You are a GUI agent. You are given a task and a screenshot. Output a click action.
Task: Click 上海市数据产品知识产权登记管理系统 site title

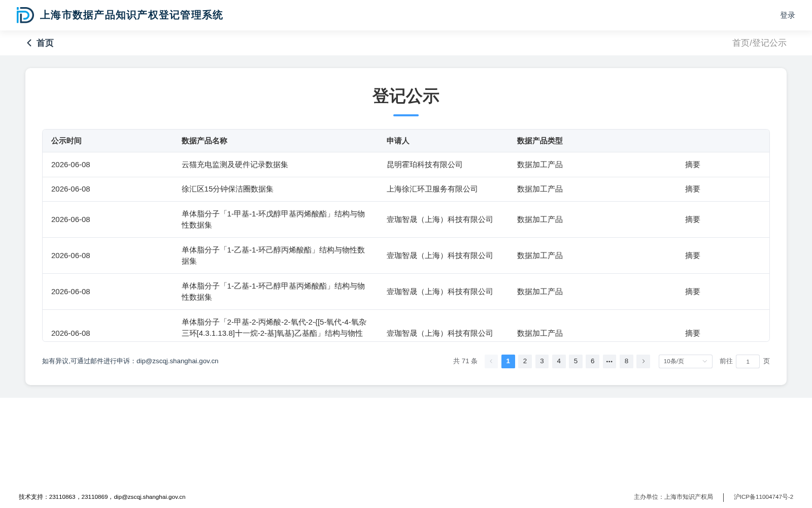pyautogui.click(x=131, y=15)
